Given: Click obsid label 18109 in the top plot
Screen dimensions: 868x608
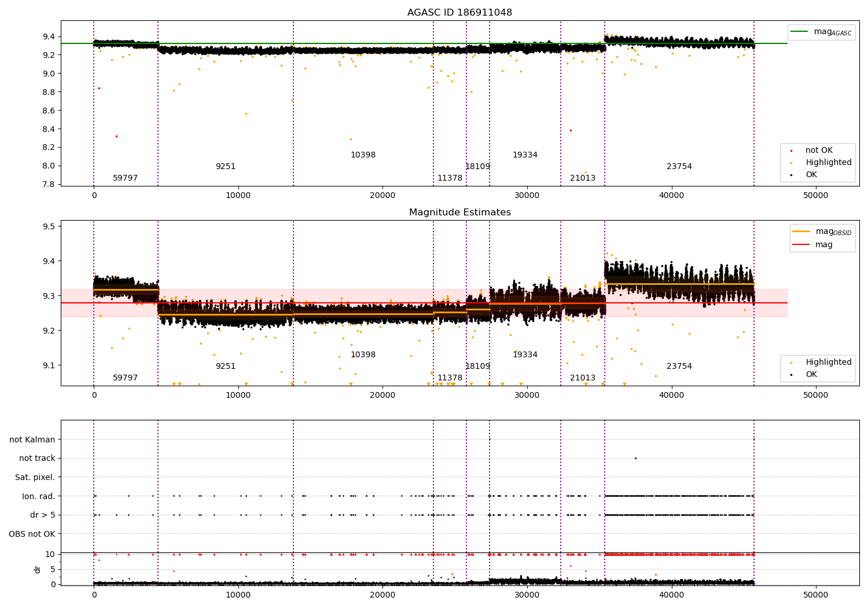Looking at the screenshot, I should click(x=477, y=166).
